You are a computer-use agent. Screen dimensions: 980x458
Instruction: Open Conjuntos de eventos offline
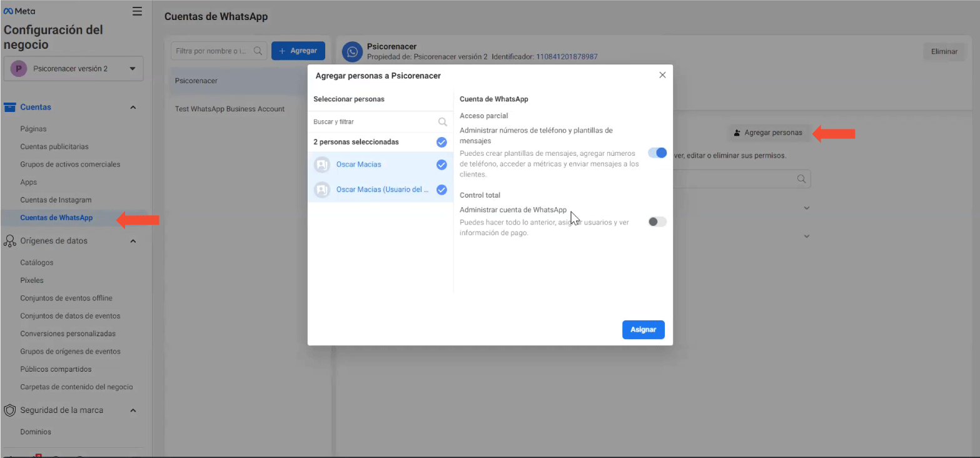[x=66, y=298]
